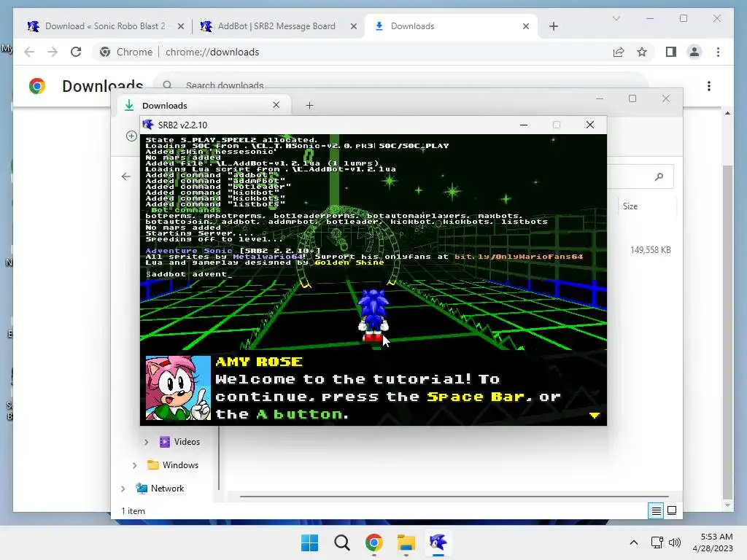The width and height of the screenshot is (747, 560).
Task: Click the 149,558 KB file size cell
Action: 650,250
